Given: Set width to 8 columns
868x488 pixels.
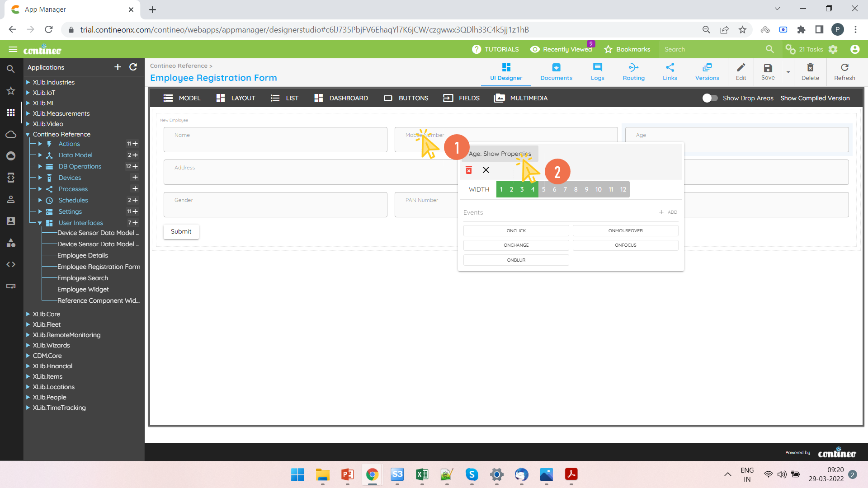Looking at the screenshot, I should click(576, 189).
